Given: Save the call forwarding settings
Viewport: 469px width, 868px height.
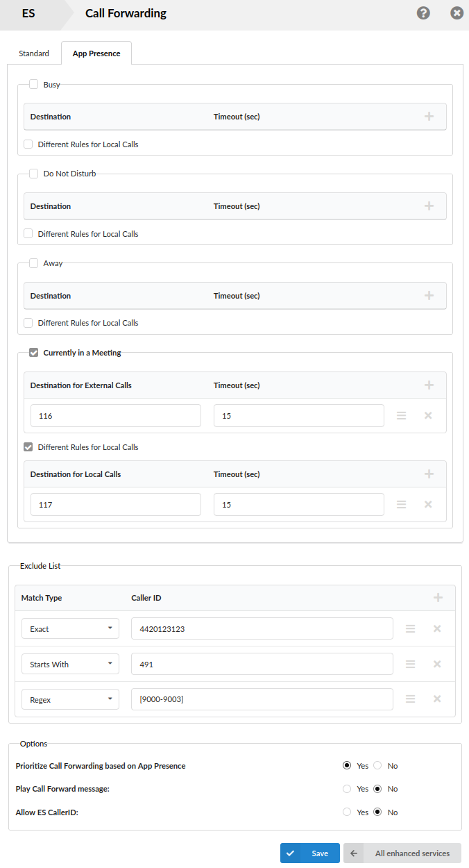Looking at the screenshot, I should [x=310, y=853].
